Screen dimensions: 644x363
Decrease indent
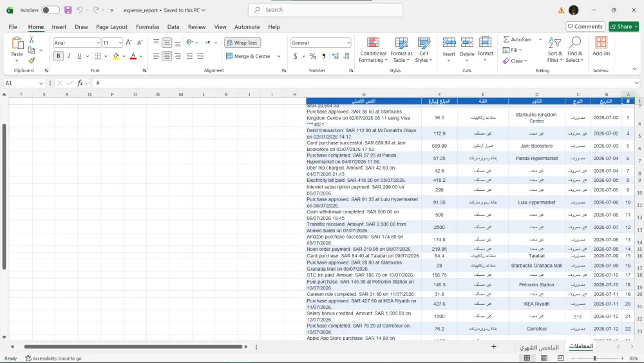(x=189, y=56)
